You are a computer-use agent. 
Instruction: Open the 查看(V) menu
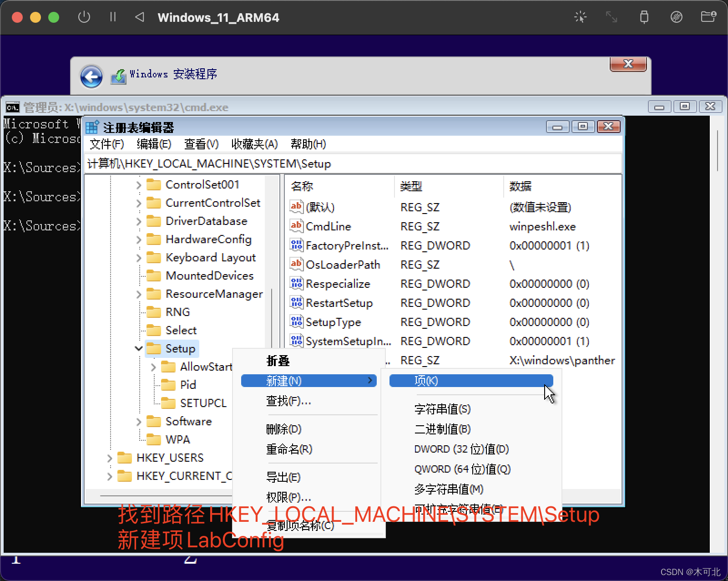[x=202, y=144]
